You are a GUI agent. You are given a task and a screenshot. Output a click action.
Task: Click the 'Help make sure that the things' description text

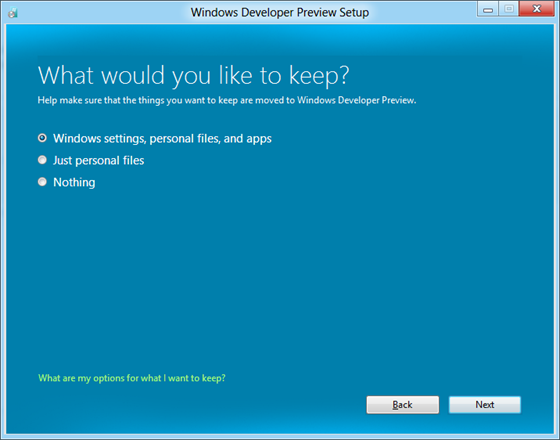pyautogui.click(x=227, y=100)
